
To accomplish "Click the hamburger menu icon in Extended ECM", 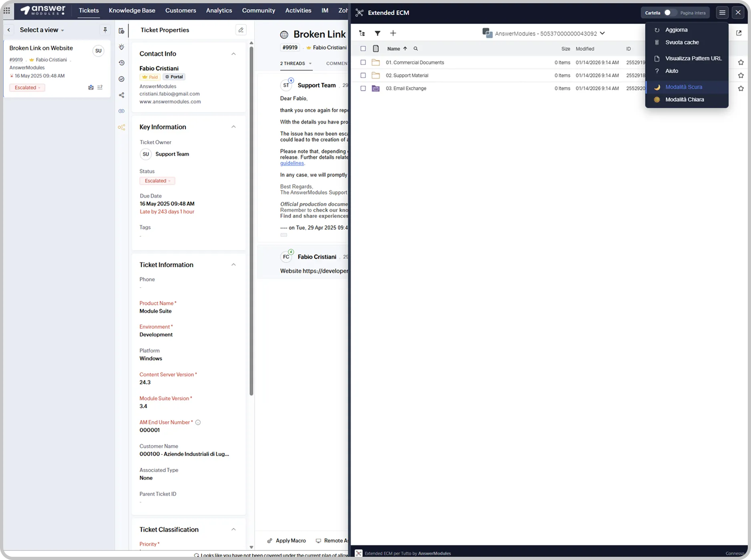I will pyautogui.click(x=722, y=13).
